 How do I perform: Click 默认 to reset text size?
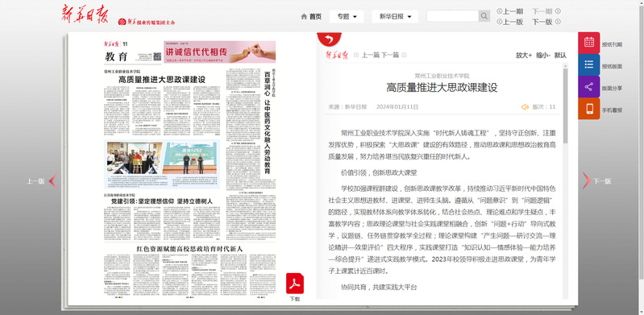(x=560, y=55)
